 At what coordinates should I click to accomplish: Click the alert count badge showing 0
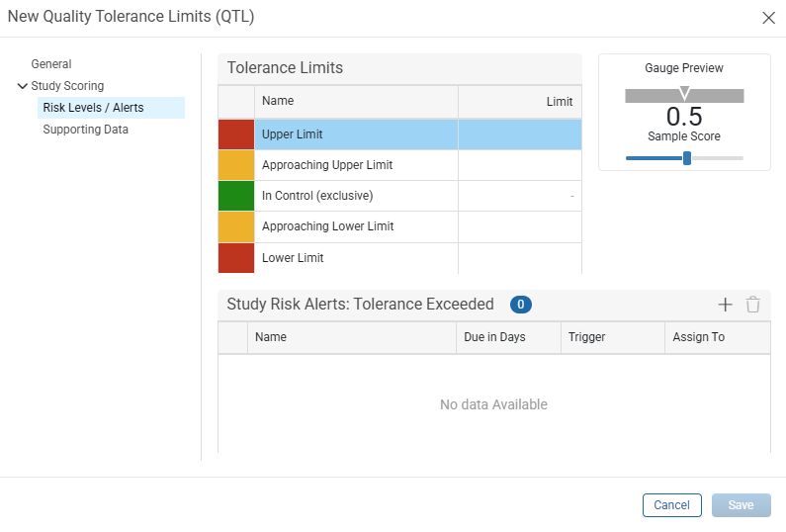(x=521, y=305)
